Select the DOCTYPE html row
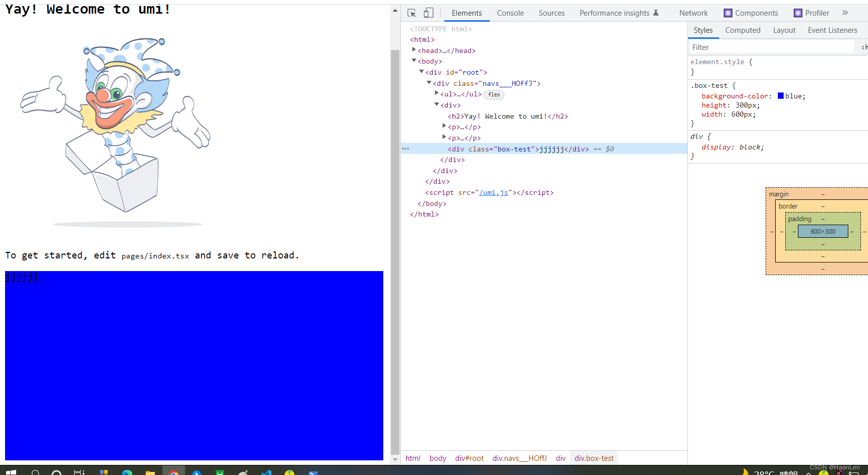The height and width of the screenshot is (475, 868). [441, 29]
